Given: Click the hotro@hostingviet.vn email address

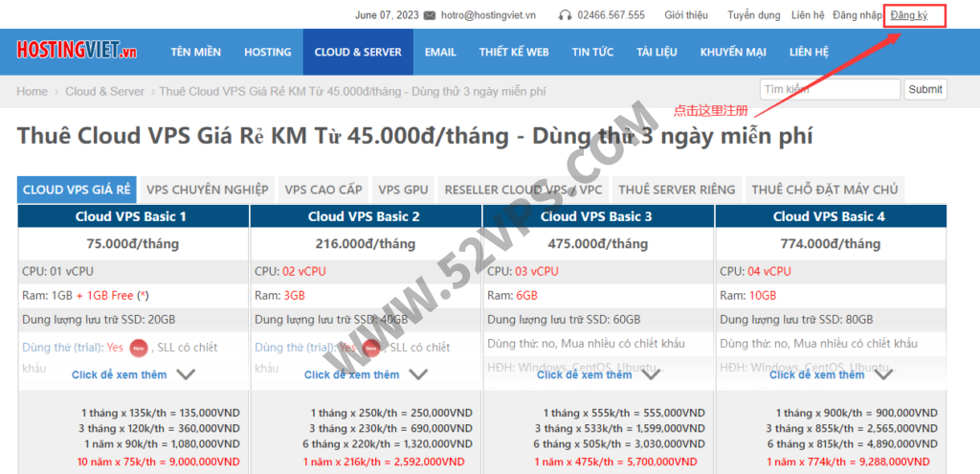Looking at the screenshot, I should (x=488, y=15).
